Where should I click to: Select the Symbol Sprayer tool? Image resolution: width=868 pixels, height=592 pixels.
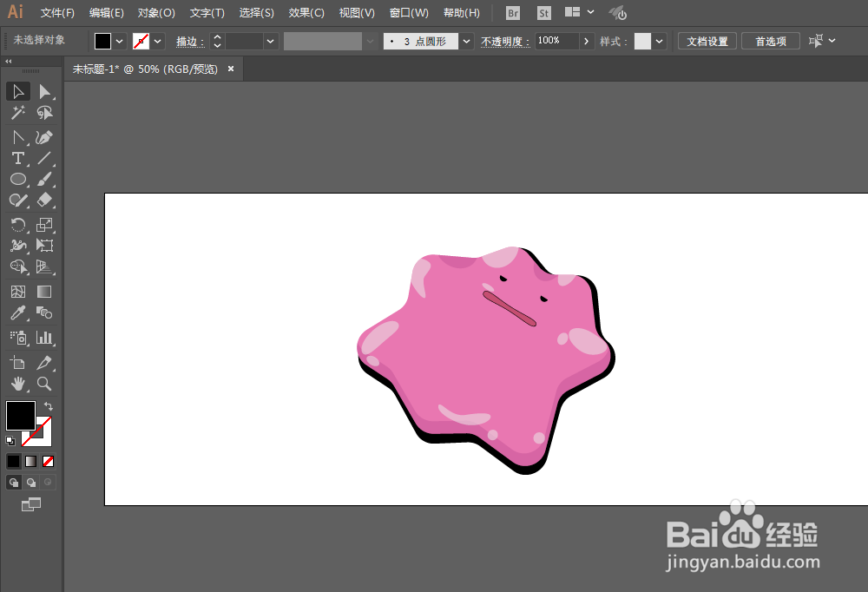(x=17, y=338)
